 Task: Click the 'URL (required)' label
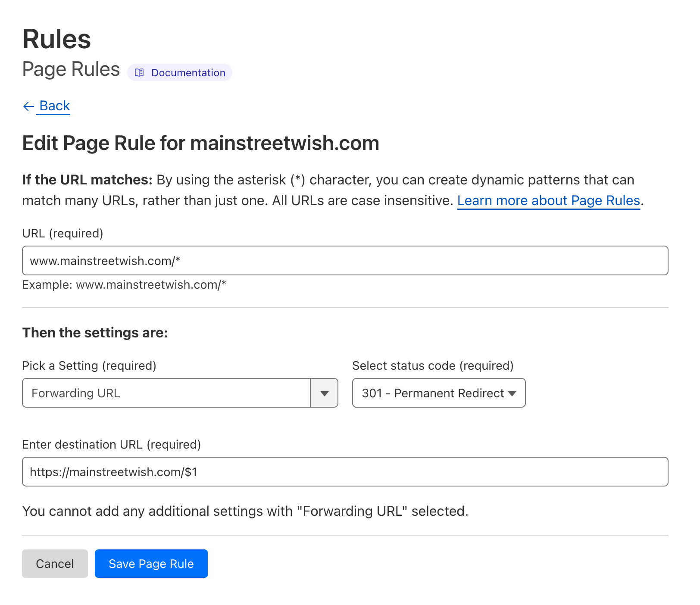coord(62,234)
